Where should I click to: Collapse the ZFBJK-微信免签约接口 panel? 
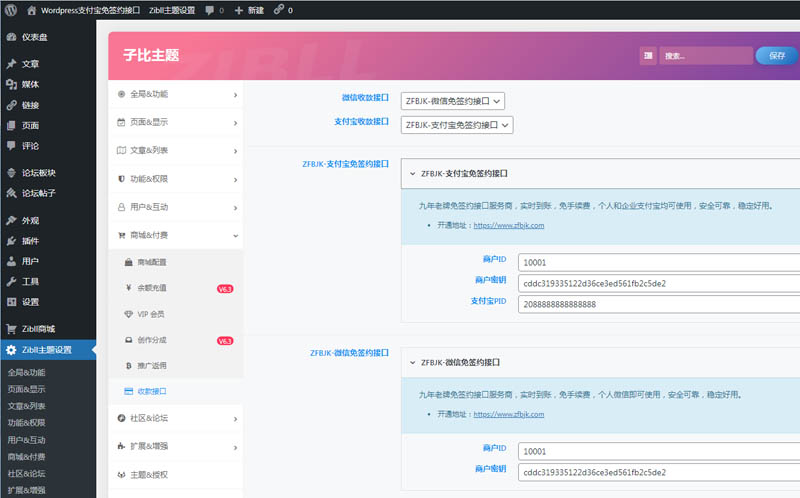tap(413, 362)
